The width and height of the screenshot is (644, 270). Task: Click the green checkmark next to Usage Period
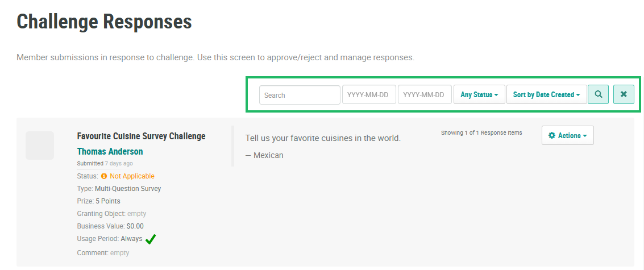[x=151, y=239]
